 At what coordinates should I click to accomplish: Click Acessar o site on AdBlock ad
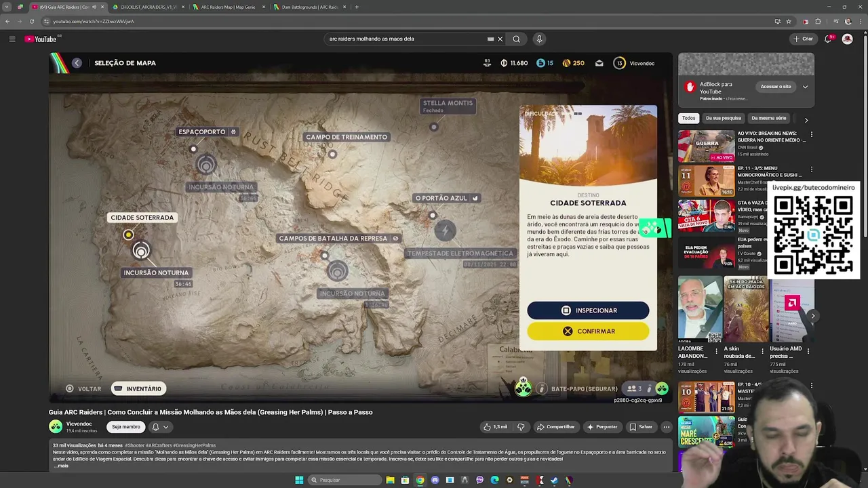click(x=775, y=87)
